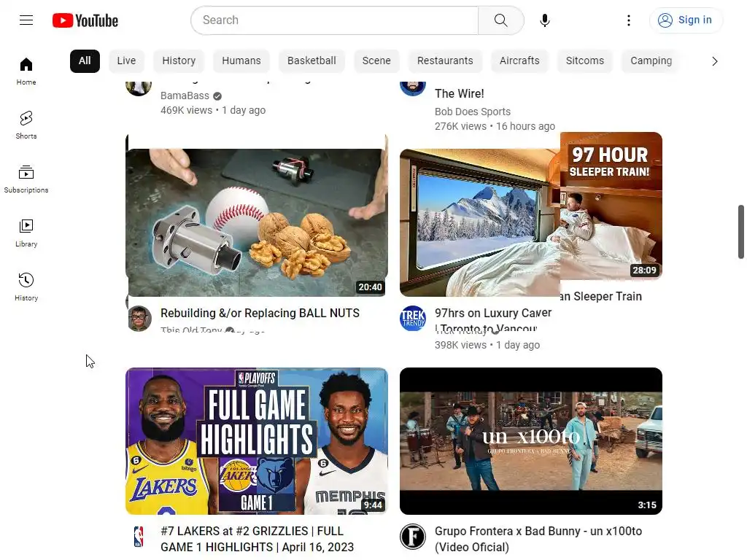Click '469K views • 1 day ago' text
The image size is (747, 560).
[x=213, y=111]
